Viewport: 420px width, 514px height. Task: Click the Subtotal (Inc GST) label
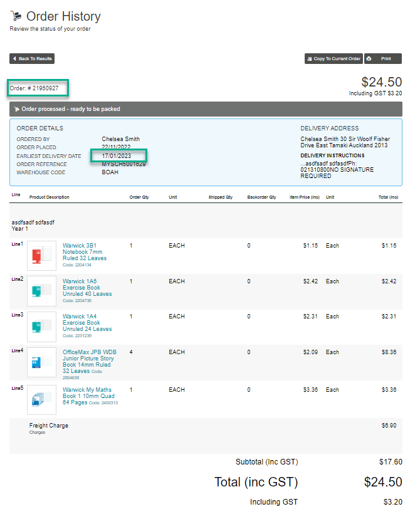pos(267,462)
